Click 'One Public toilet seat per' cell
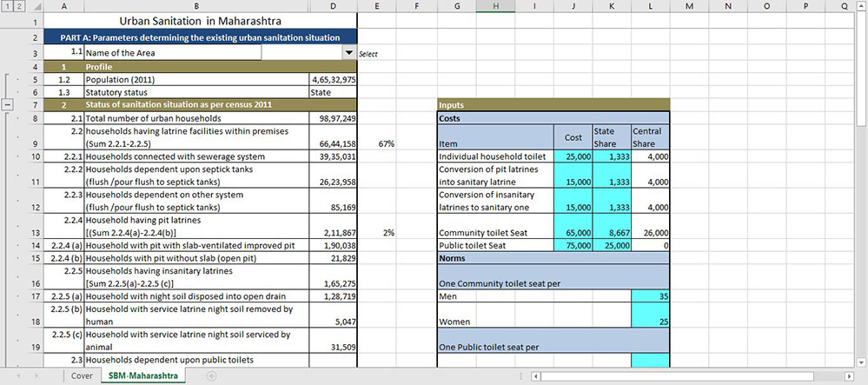 click(x=553, y=342)
